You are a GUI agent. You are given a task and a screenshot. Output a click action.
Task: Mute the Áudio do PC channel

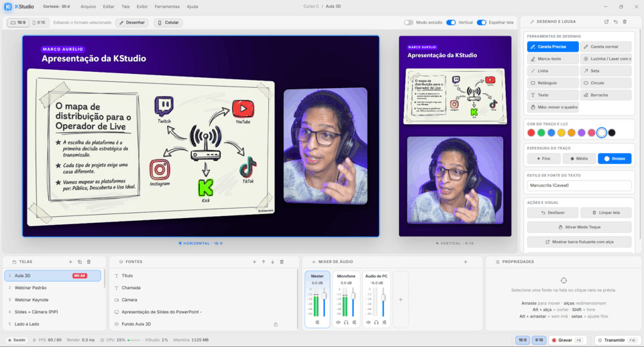click(x=368, y=322)
